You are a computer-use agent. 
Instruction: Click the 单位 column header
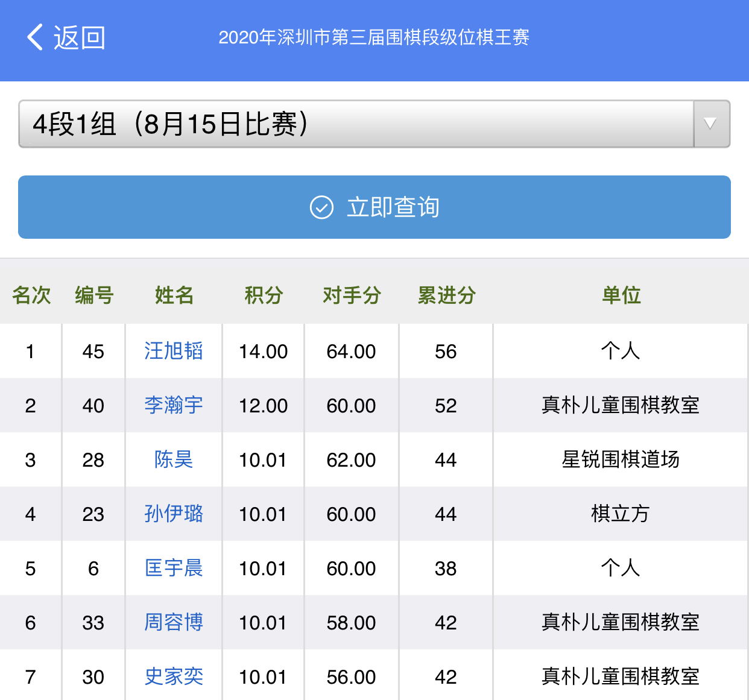pyautogui.click(x=621, y=295)
